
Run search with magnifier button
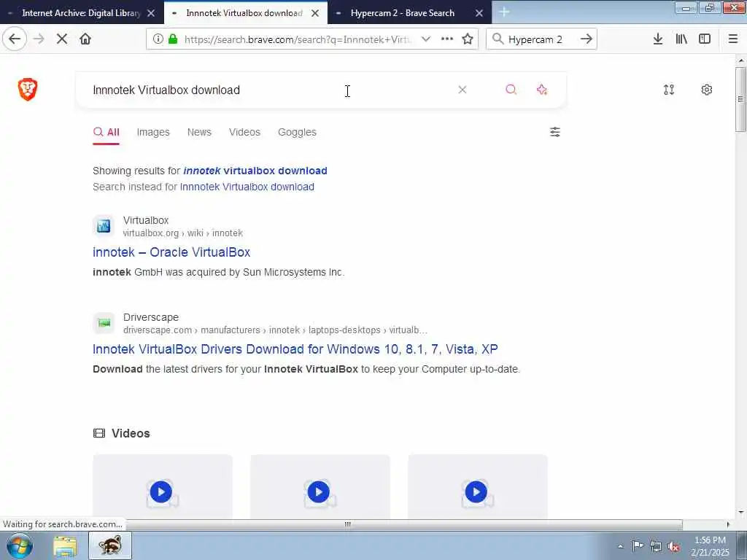(x=511, y=90)
